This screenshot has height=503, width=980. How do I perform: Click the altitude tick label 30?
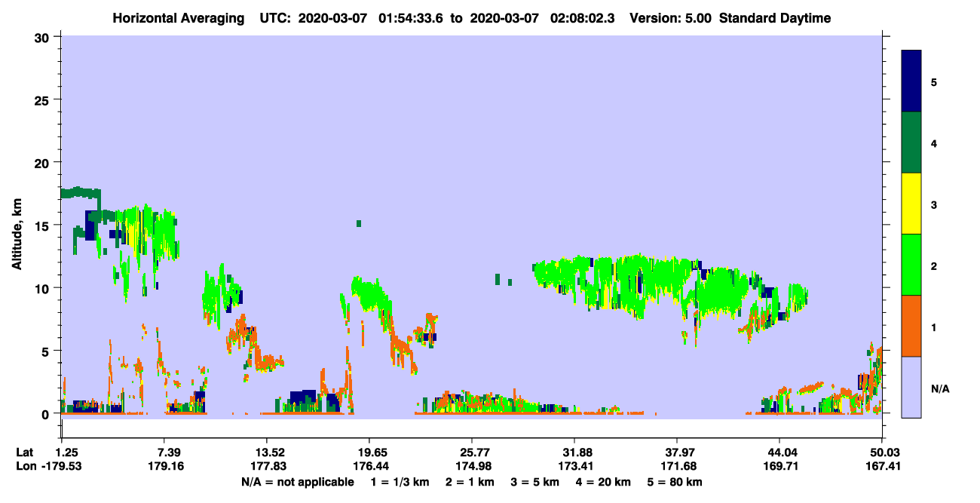coord(44,37)
